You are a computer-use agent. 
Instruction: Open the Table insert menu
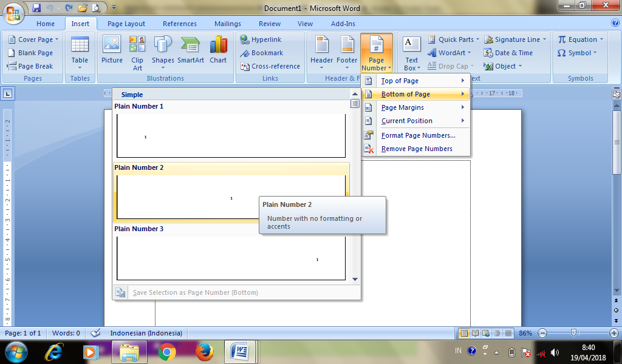point(80,53)
